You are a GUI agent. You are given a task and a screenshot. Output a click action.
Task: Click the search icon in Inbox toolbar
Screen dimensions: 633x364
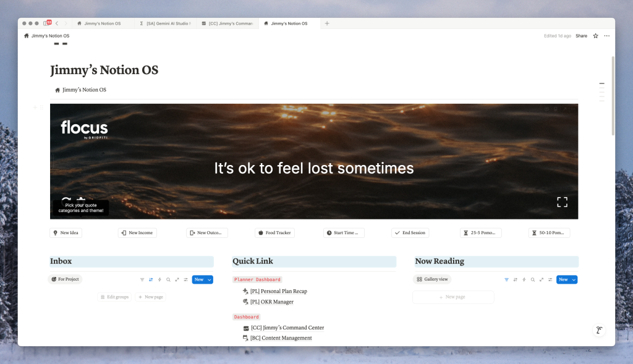[168, 280]
